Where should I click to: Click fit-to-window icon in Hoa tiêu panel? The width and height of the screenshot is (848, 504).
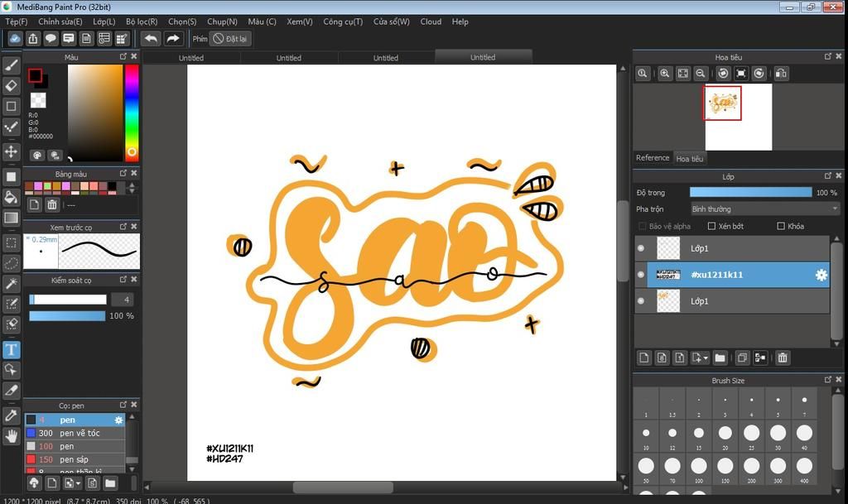click(x=683, y=74)
